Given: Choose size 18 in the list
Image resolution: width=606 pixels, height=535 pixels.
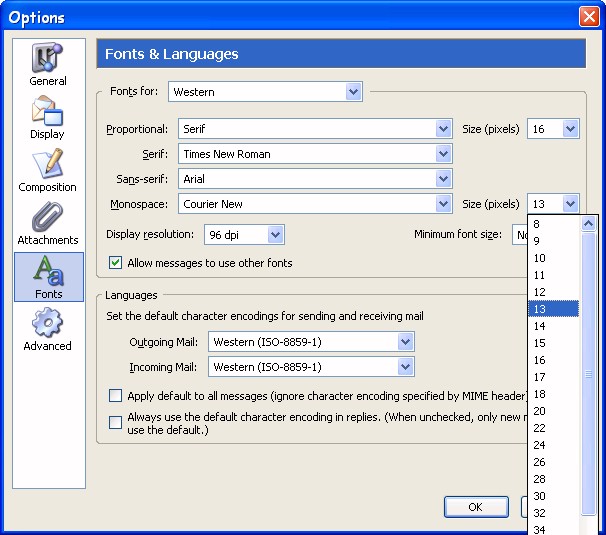Looking at the screenshot, I should [553, 394].
